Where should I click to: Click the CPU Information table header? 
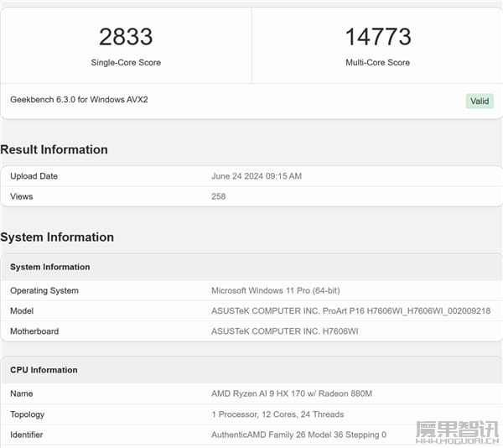click(x=251, y=370)
